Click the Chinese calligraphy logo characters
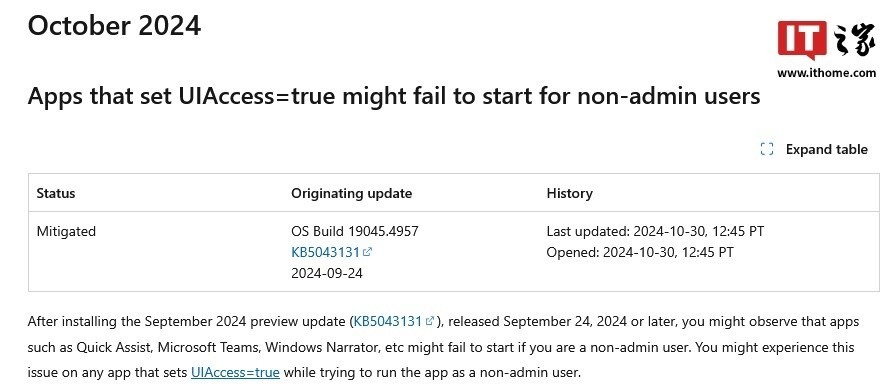The height and width of the screenshot is (387, 892). (x=854, y=39)
